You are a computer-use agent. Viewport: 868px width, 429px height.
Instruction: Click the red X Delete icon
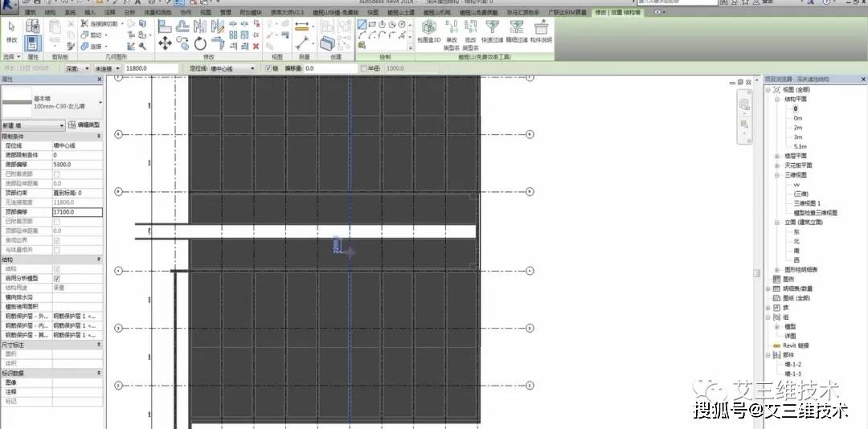(x=256, y=47)
